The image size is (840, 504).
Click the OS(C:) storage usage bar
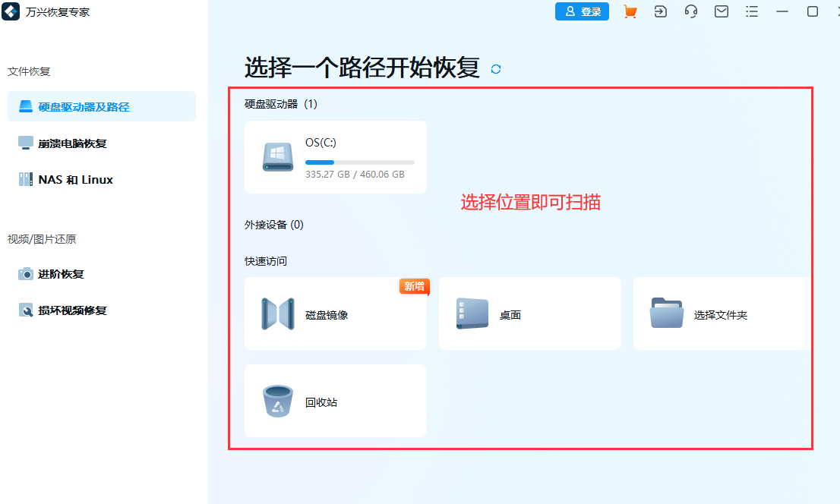359,162
